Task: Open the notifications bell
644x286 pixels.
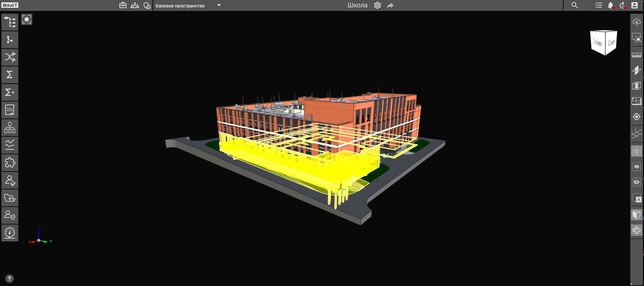Action: [611, 5]
